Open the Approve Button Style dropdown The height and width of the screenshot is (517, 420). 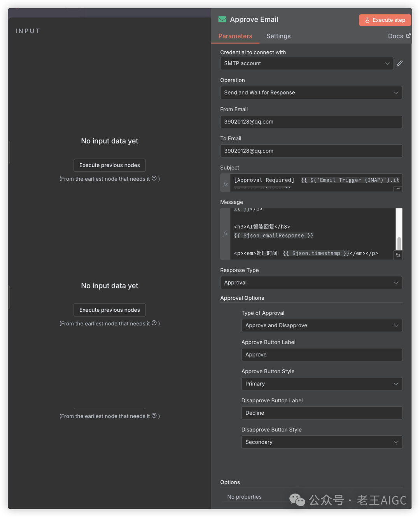click(322, 384)
